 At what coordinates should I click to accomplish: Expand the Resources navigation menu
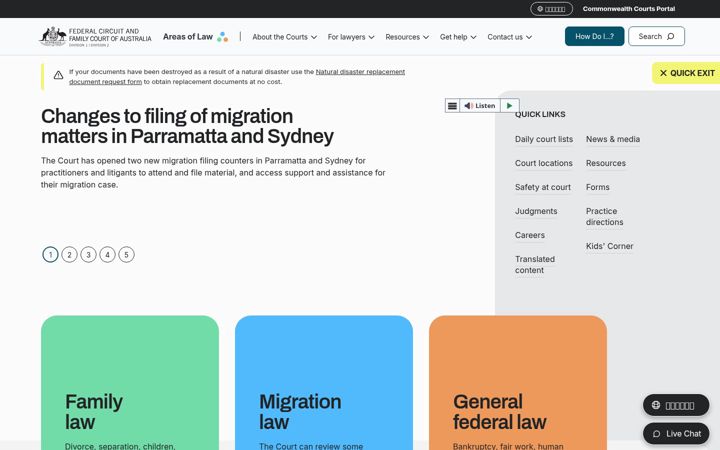407,37
